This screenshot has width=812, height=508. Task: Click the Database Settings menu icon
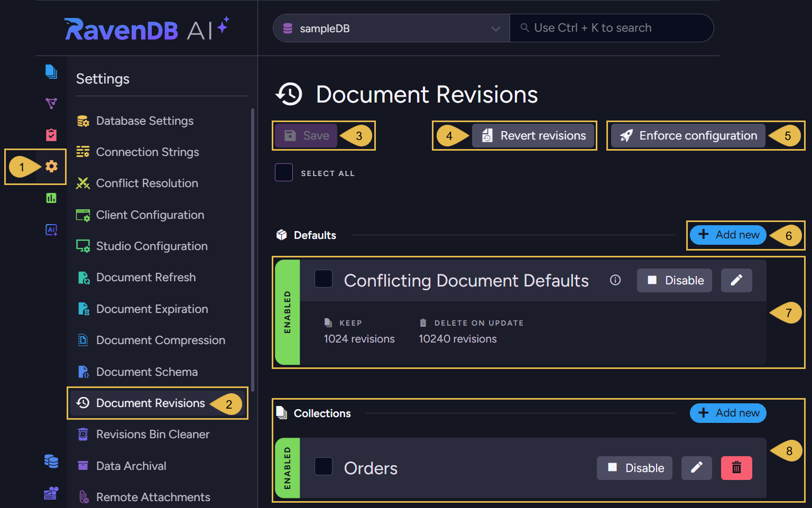[x=83, y=121]
